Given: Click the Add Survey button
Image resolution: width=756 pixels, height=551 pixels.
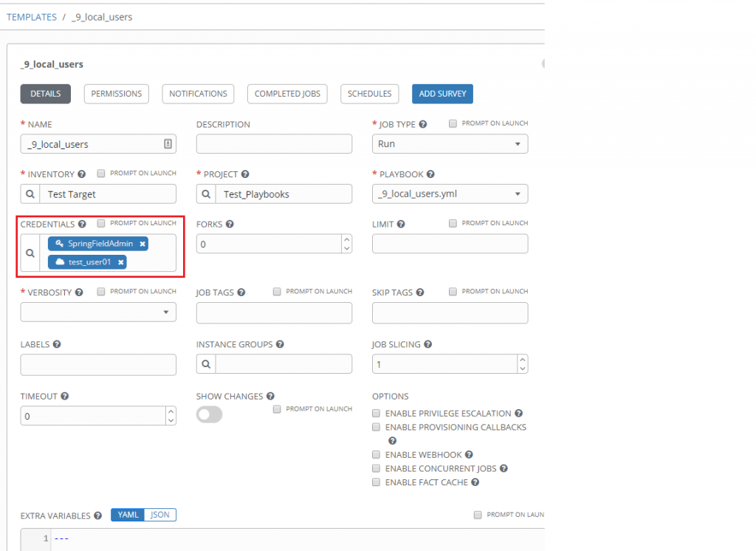Looking at the screenshot, I should click(x=443, y=94).
